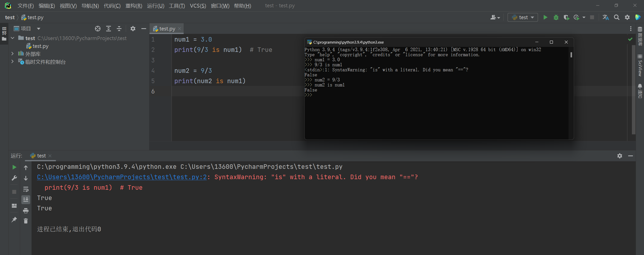The width and height of the screenshot is (644, 255).
Task: Navigate up the stack trace arrow
Action: [26, 167]
